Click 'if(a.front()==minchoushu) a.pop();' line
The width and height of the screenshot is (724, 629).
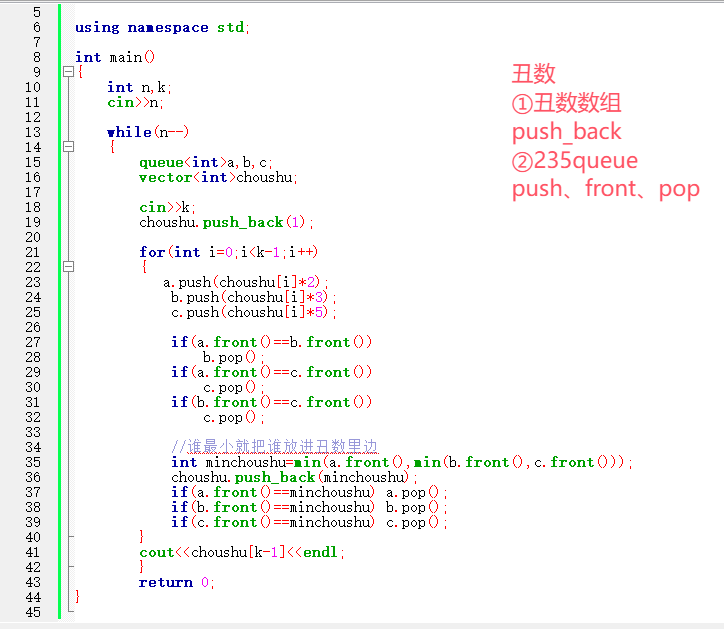pos(309,492)
